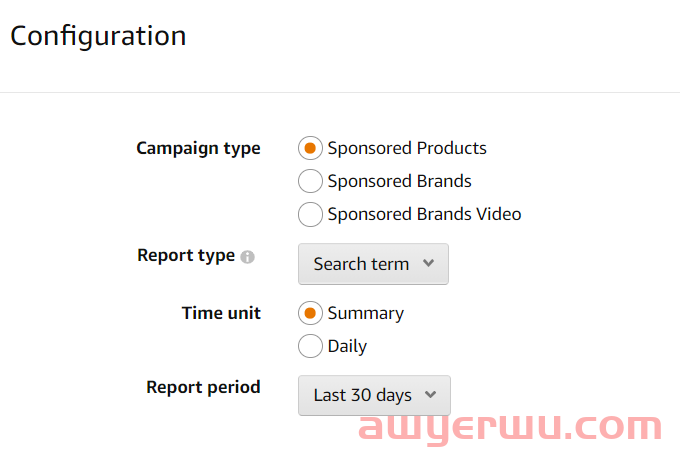Click the Daily label text
Screen dimensions: 680x459
pos(347,346)
